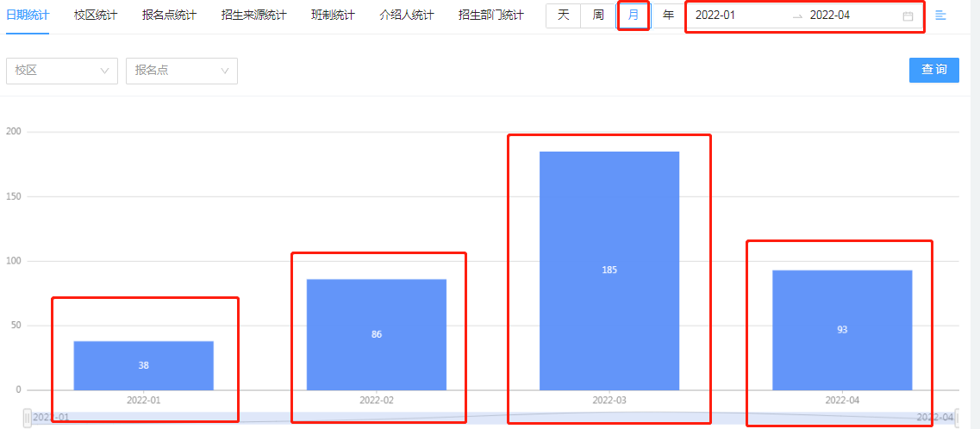Click the 2022-02 x-axis label
The width and height of the screenshot is (980, 429).
tap(377, 401)
